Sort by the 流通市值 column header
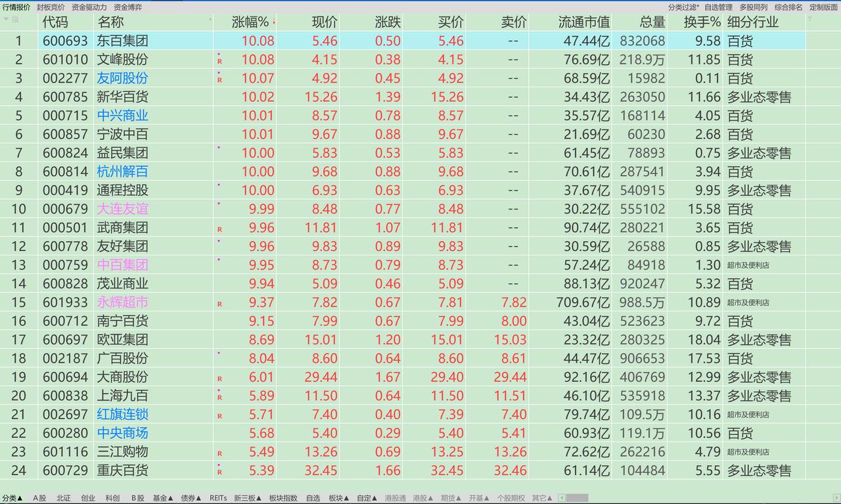841x504 pixels. coord(584,22)
